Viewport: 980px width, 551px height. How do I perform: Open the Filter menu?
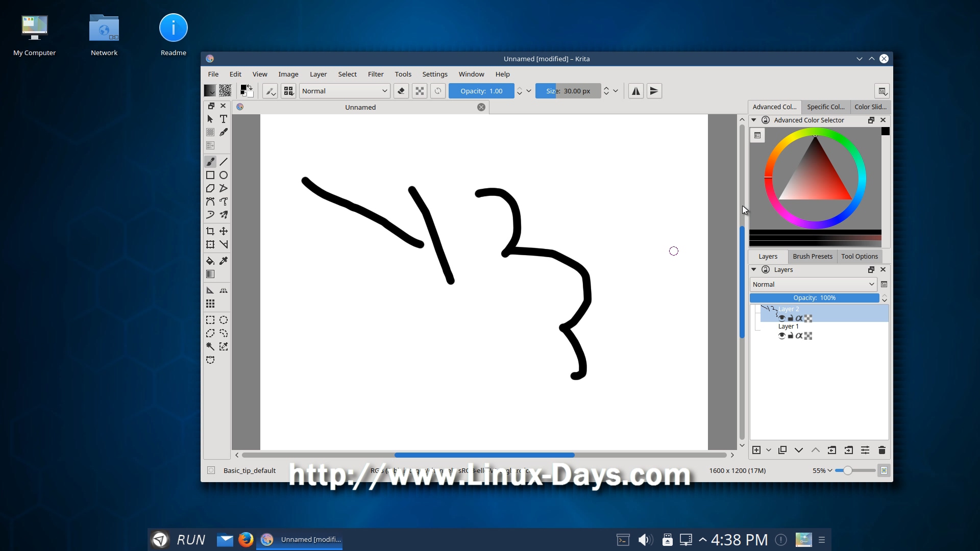click(x=376, y=74)
